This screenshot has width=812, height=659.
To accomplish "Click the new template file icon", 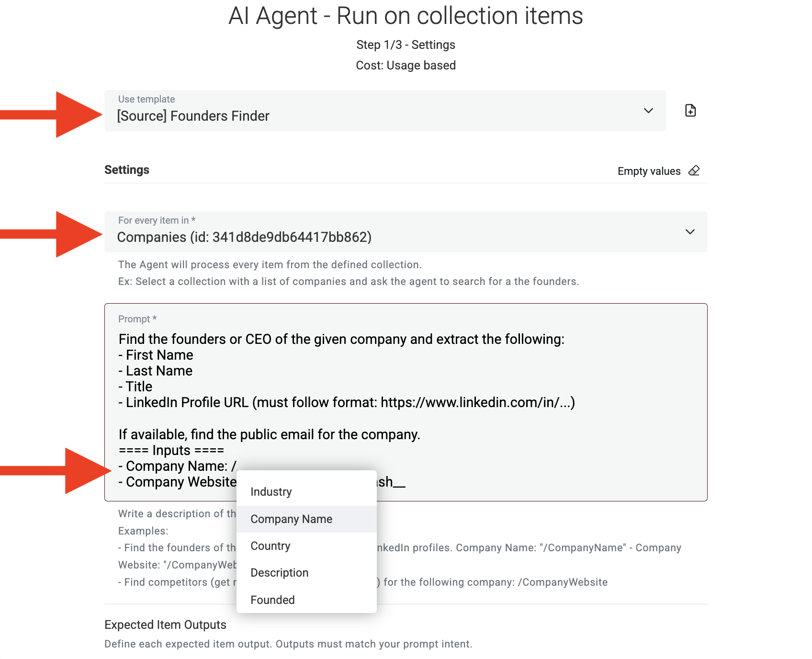I will point(690,111).
